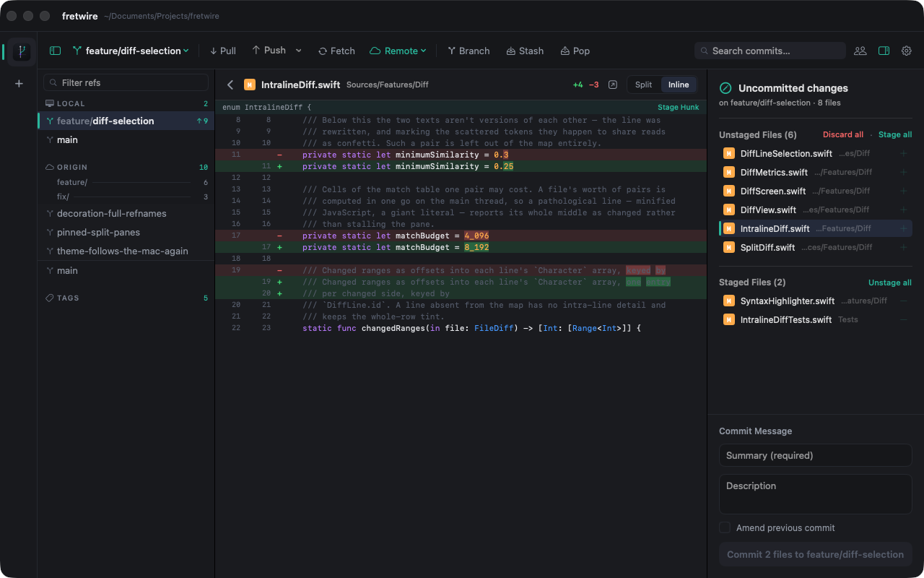Select DiffLineSelection.swift in unstaged files
This screenshot has height=578, width=924.
(x=815, y=153)
